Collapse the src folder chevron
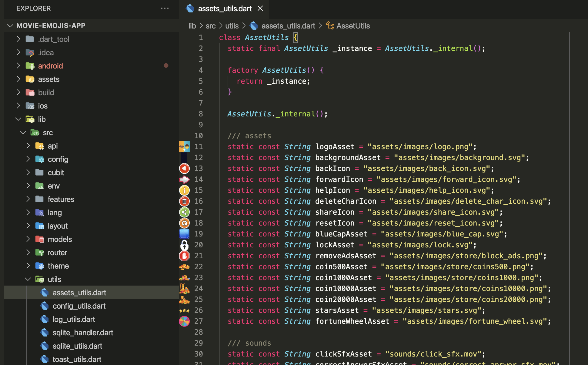588x365 pixels. pos(23,132)
